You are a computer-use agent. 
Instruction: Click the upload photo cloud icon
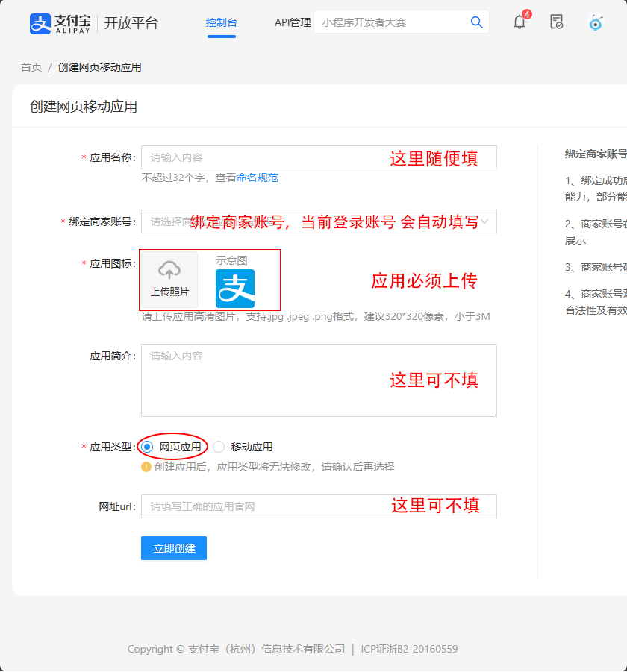pos(168,268)
